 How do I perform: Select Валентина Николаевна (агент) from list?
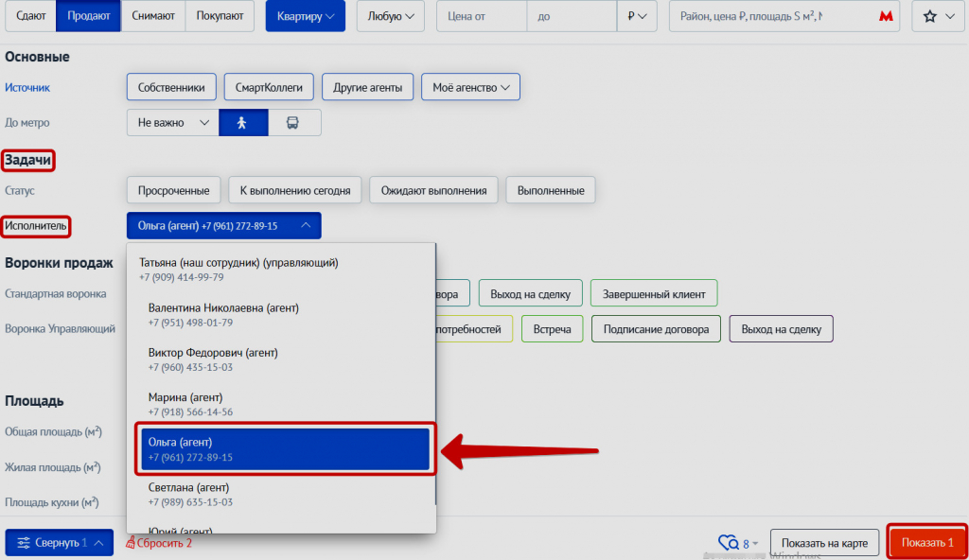pos(281,315)
